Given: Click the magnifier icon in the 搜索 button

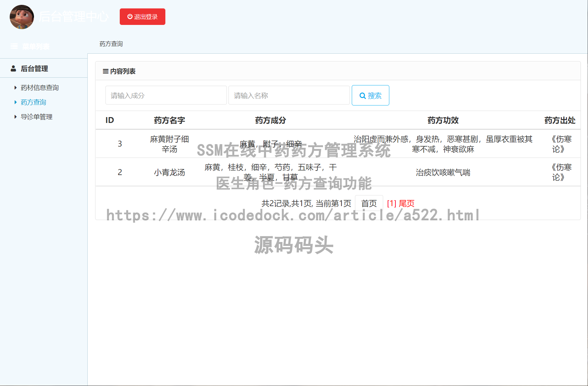Looking at the screenshot, I should click(x=363, y=95).
